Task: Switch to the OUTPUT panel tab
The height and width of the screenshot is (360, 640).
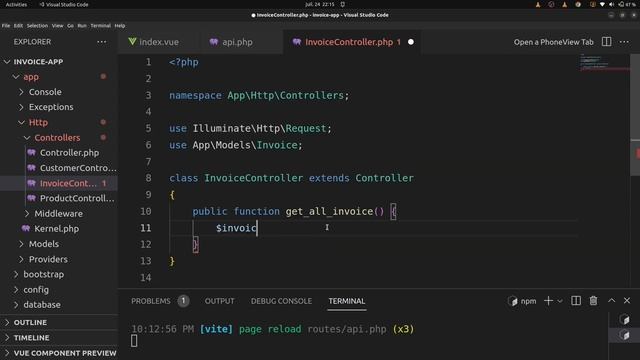Action: 220,301
